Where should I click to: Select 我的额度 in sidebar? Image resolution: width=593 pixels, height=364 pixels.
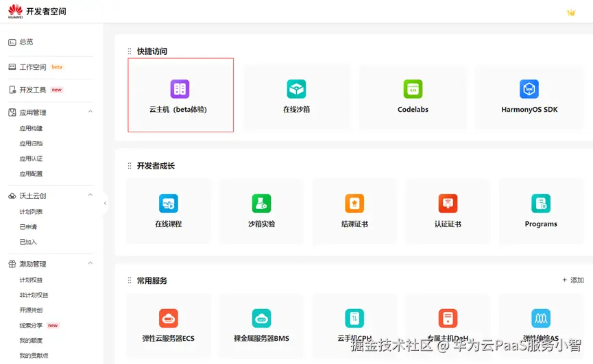click(31, 340)
